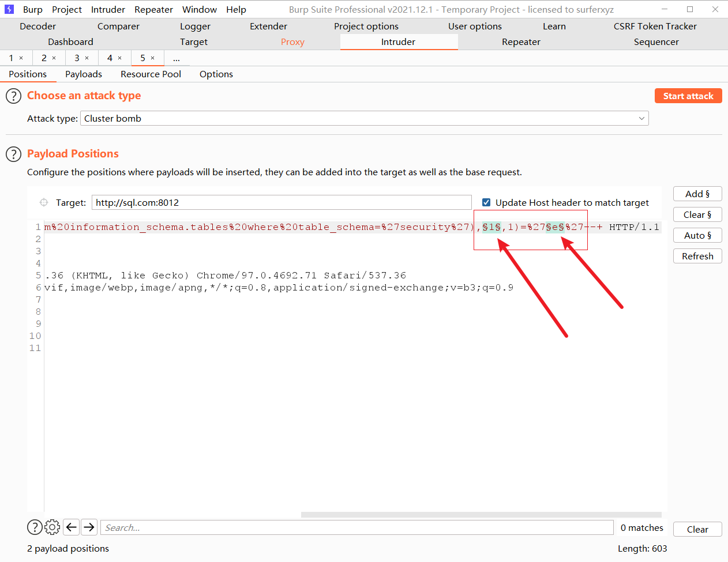Close Intruder tab 5
The width and height of the screenshot is (728, 562).
(x=153, y=58)
